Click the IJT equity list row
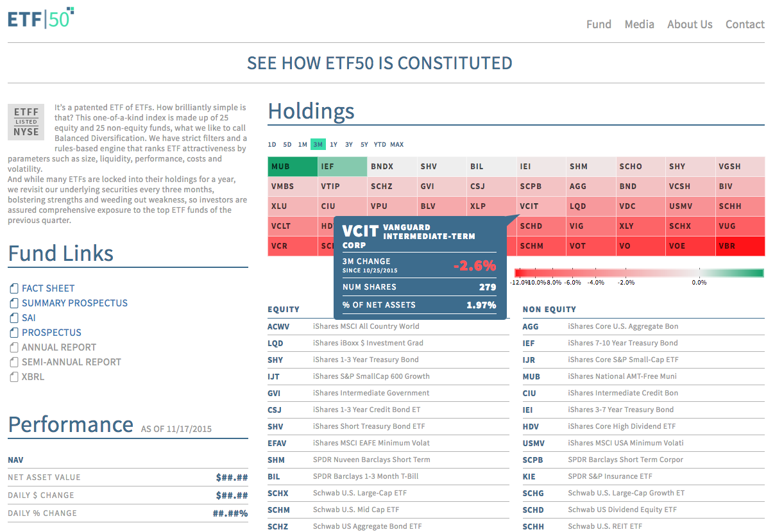The height and width of the screenshot is (532, 775). [388, 376]
